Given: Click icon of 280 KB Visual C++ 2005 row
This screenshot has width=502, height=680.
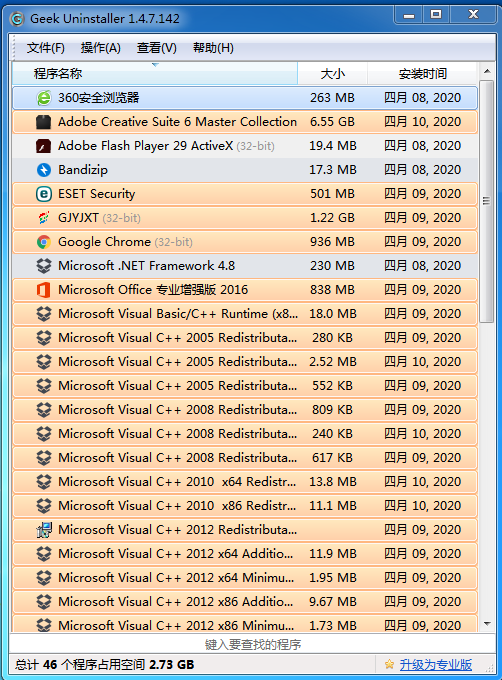Looking at the screenshot, I should pos(44,338).
